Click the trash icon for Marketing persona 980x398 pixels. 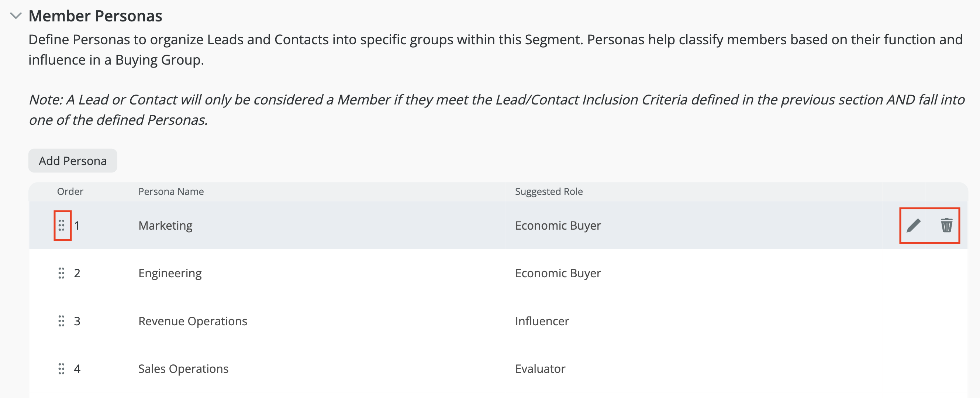[x=946, y=225]
